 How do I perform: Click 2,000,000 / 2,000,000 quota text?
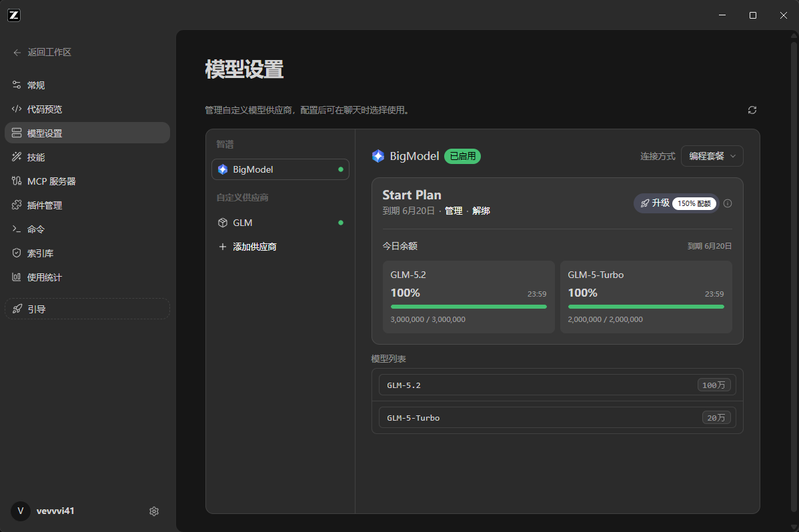(x=606, y=319)
